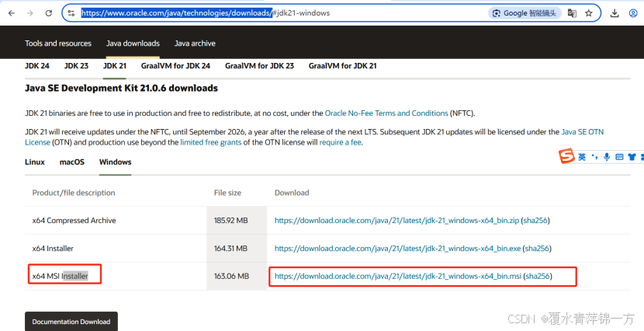This screenshot has height=331, width=644.
Task: Click the browser forward arrow
Action: [x=30, y=13]
